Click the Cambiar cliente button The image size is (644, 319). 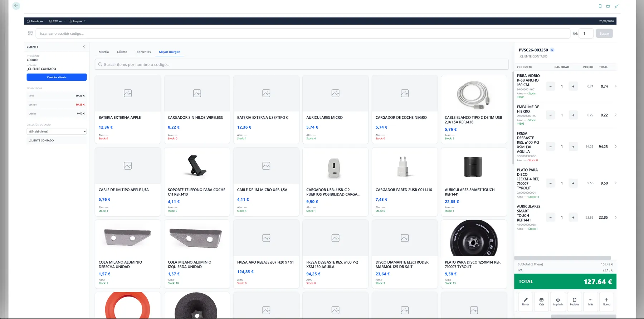57,77
